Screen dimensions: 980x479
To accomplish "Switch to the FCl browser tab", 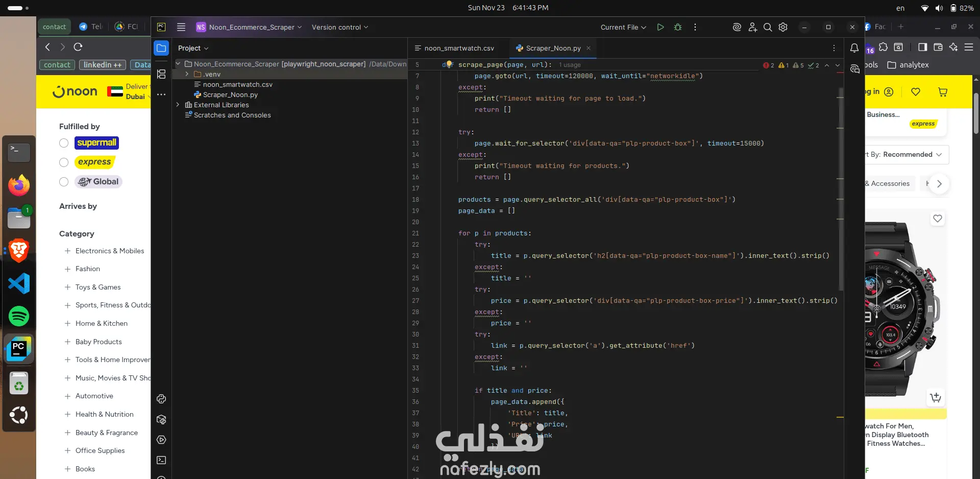I will coord(127,27).
